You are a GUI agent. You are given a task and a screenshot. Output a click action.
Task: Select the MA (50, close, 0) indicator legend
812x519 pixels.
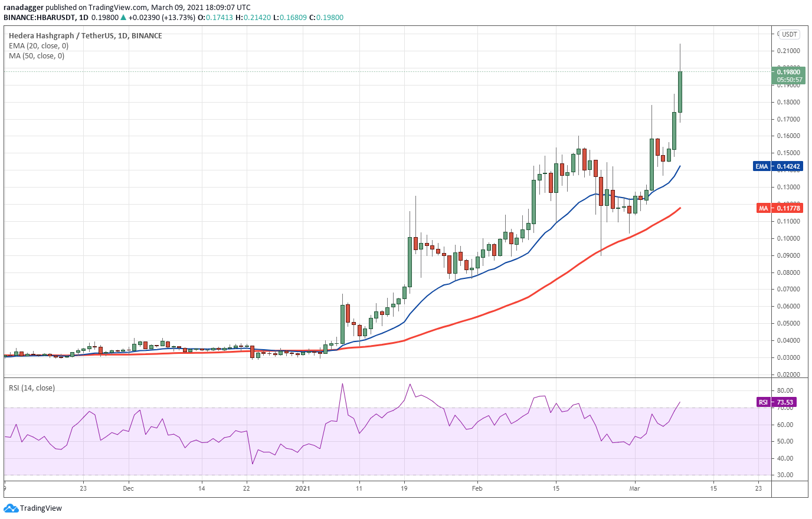[x=37, y=56]
